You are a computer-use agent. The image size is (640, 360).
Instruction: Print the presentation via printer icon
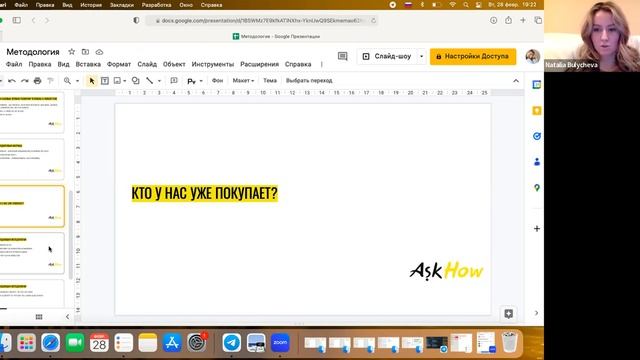(x=38, y=81)
